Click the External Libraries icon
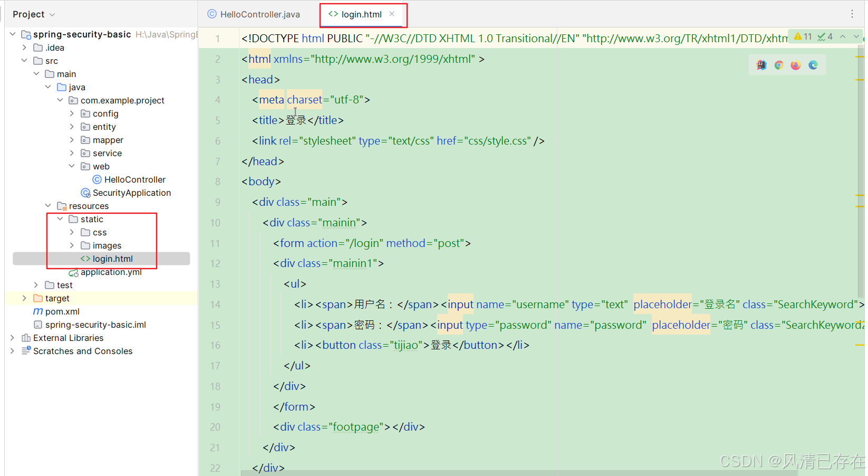The image size is (868, 476). (26, 338)
